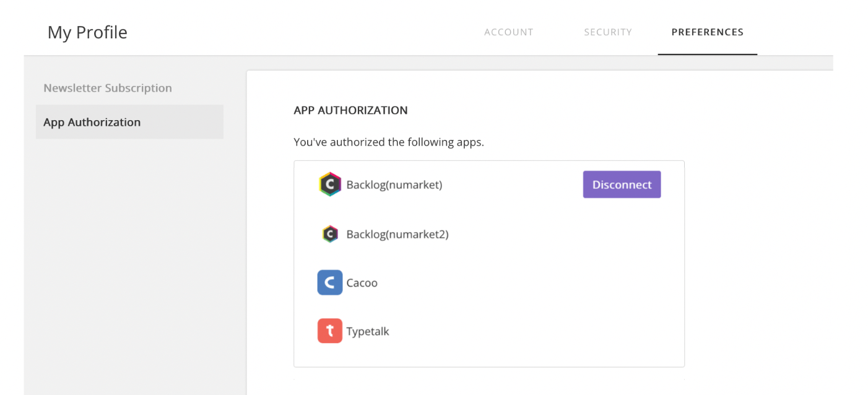Click the Typetalk app name
The image size is (868, 395).
point(368,331)
